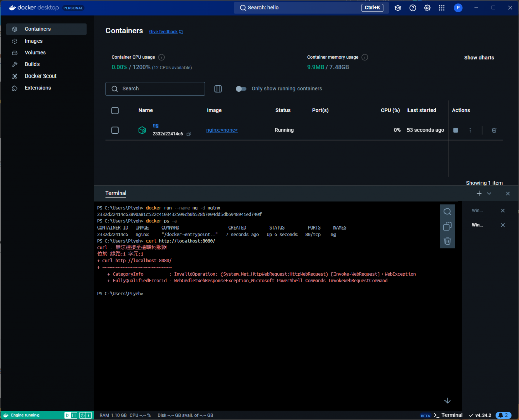Tick the select-all containers checkbox
The height and width of the screenshot is (420, 519).
click(115, 110)
